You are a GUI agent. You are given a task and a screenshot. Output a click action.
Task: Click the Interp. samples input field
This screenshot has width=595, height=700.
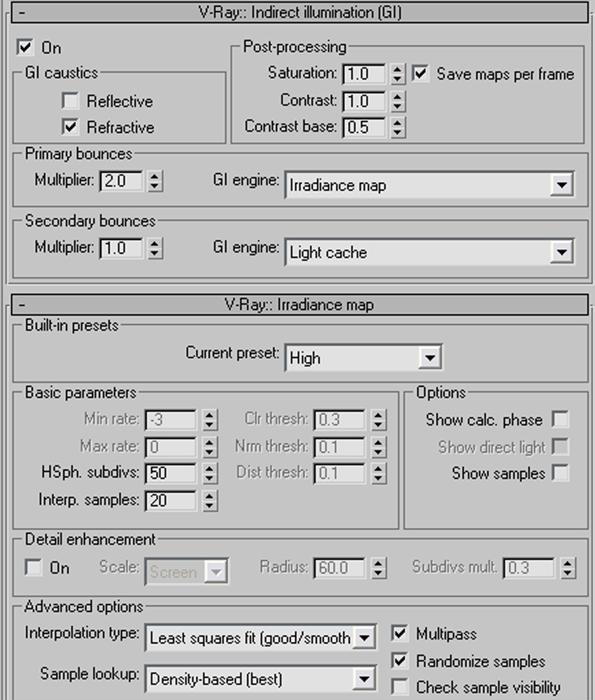[x=170, y=500]
